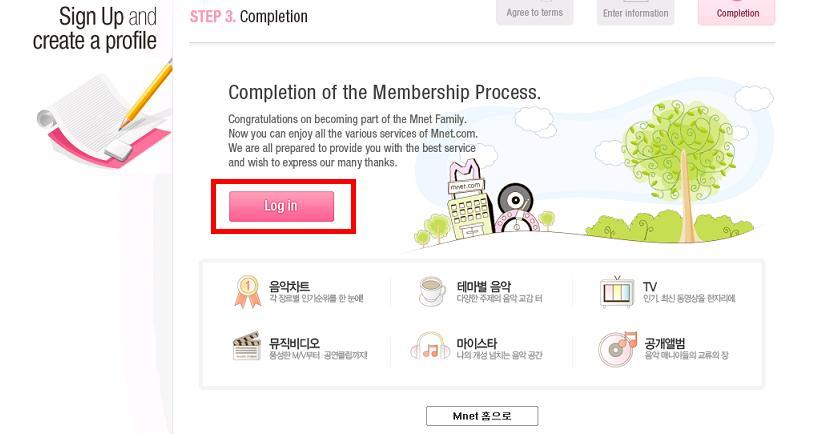Open the 음악차트 link

tap(289, 286)
